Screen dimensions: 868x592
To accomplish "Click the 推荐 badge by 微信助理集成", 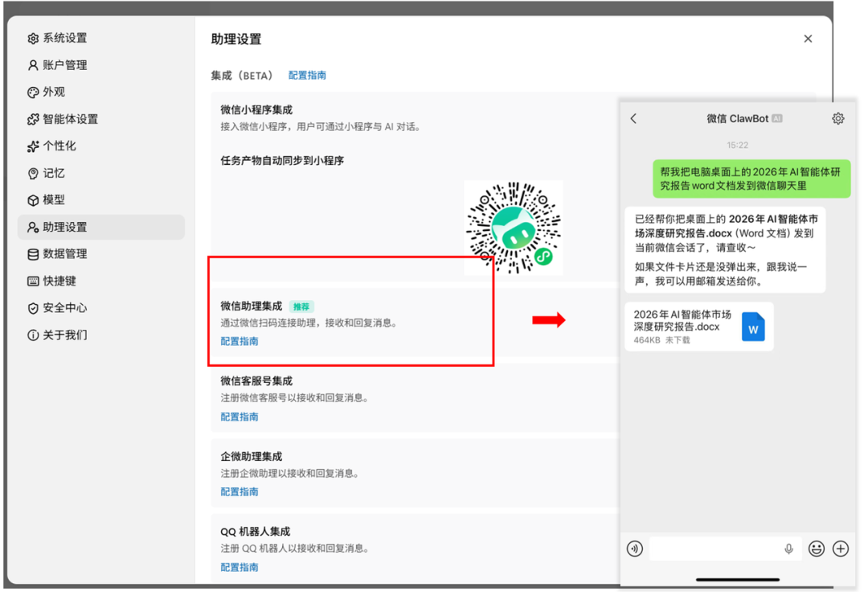I will [x=301, y=306].
